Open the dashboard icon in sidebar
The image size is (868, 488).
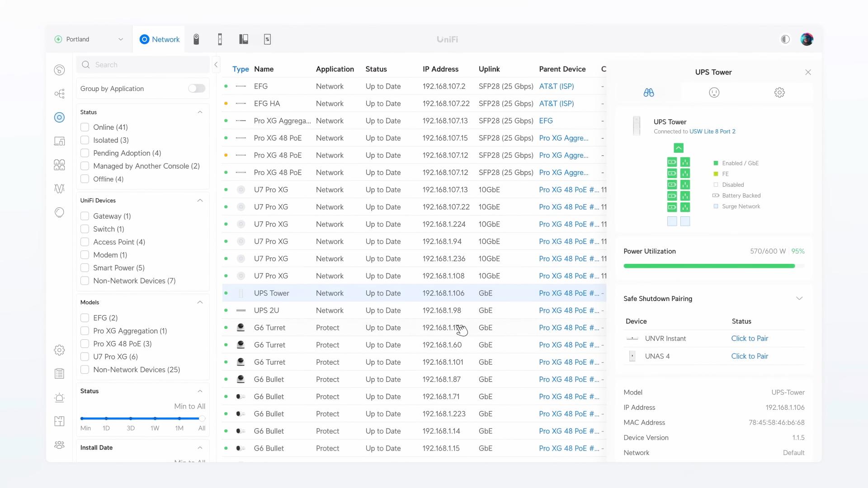tap(59, 70)
